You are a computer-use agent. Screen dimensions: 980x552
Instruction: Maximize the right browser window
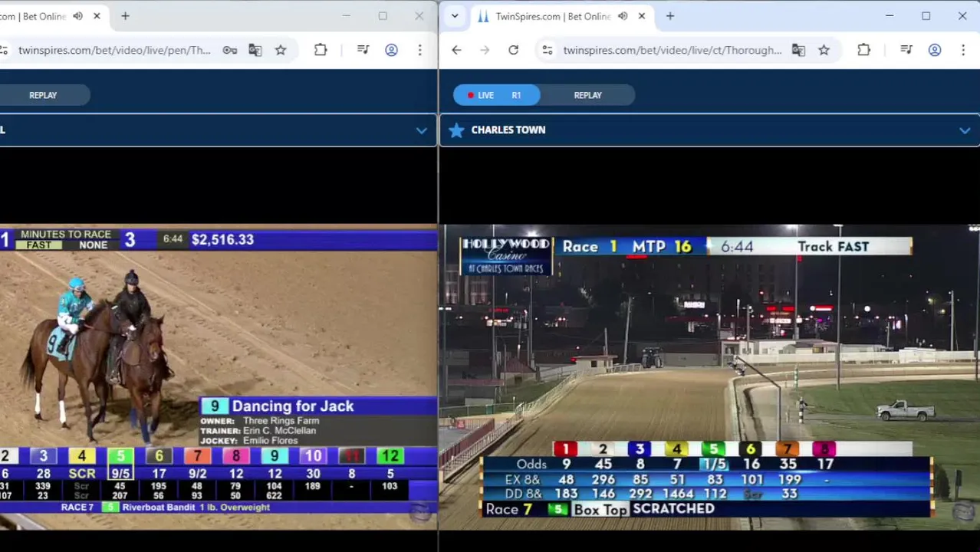point(926,16)
